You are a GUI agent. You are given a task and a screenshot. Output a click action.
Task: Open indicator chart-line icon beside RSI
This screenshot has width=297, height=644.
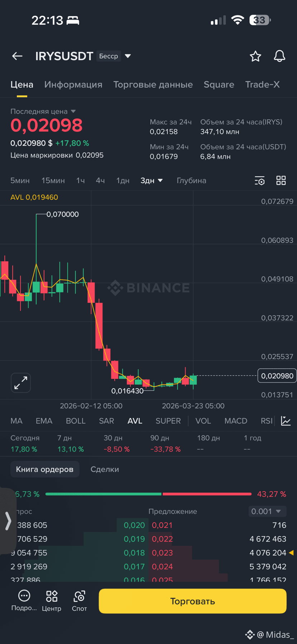[x=286, y=421]
